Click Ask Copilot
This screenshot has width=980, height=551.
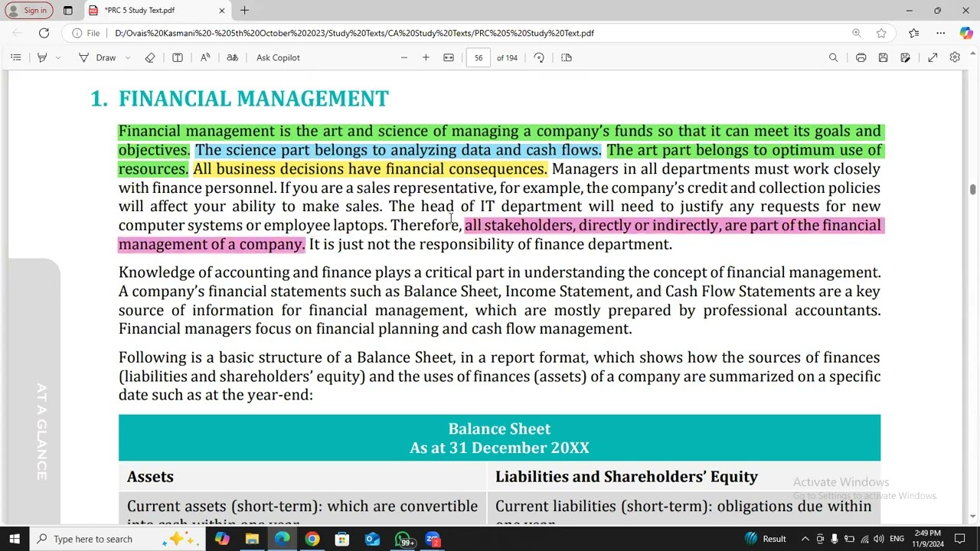[x=278, y=57]
